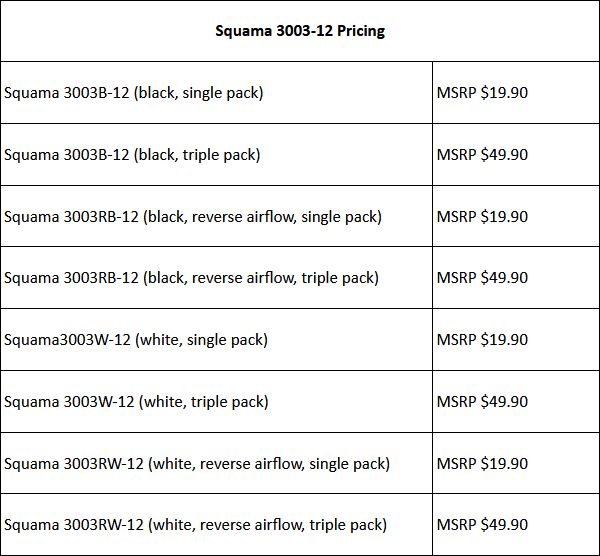Click the word Squama in the table title

(243, 31)
